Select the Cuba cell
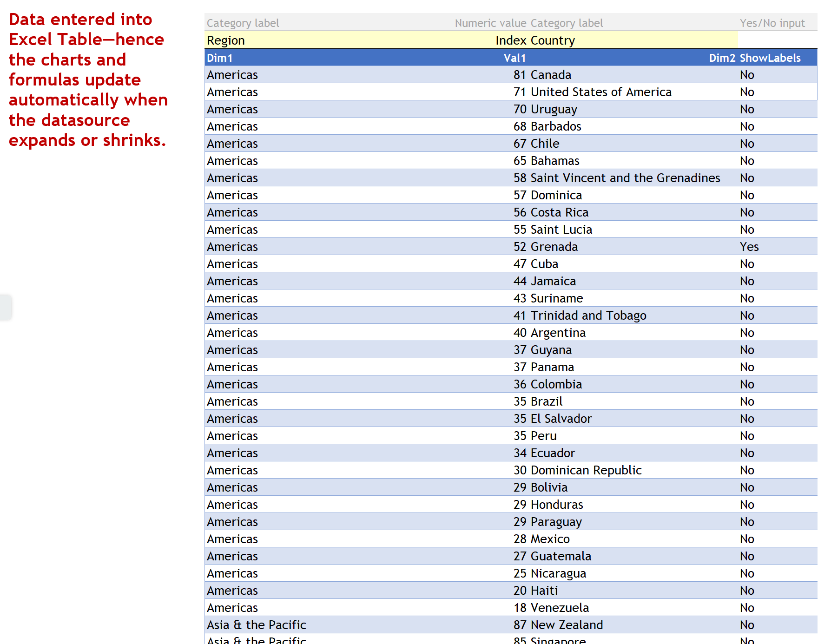The image size is (831, 644). pyautogui.click(x=633, y=264)
